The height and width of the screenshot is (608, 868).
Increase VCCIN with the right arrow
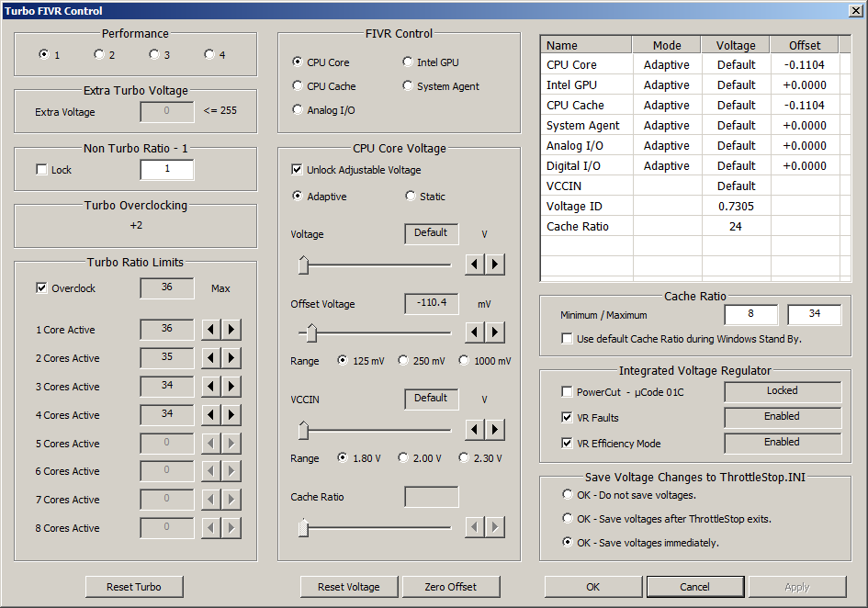click(x=495, y=429)
